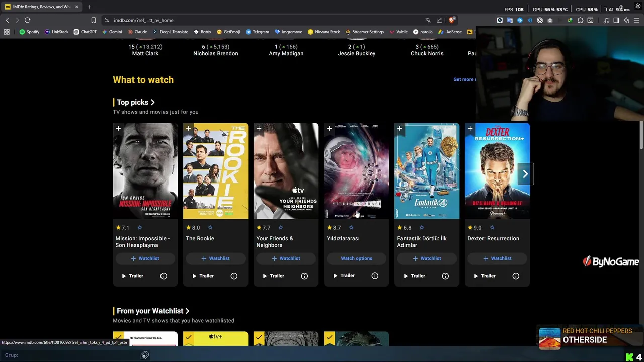The width and height of the screenshot is (644, 362).
Task: Click the page vertical scrollbar thumb
Action: click(x=641, y=136)
